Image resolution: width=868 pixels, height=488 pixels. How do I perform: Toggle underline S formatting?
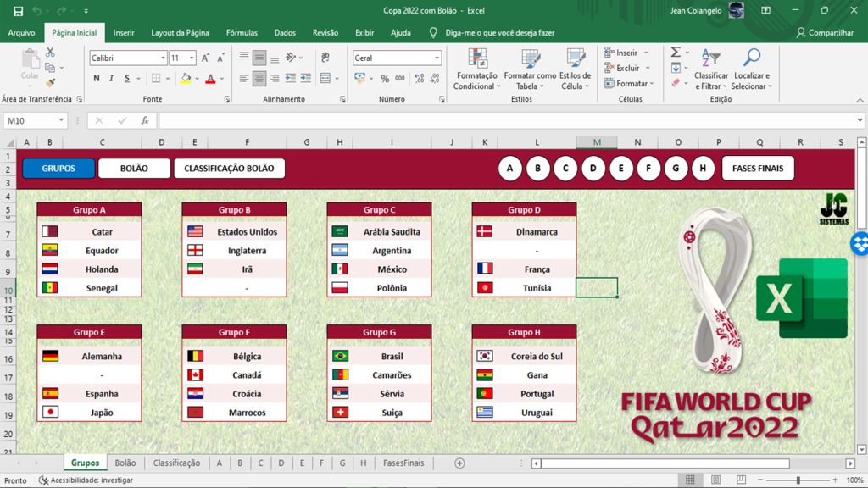click(x=127, y=79)
